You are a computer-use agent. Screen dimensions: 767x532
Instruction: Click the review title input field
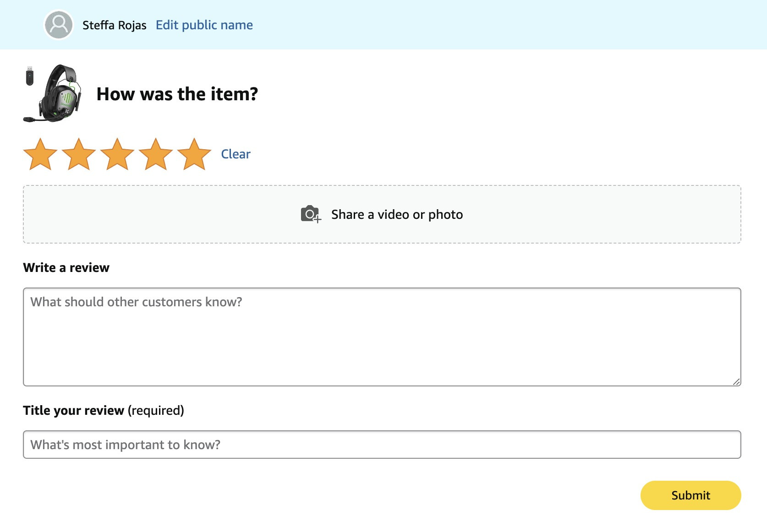point(382,445)
